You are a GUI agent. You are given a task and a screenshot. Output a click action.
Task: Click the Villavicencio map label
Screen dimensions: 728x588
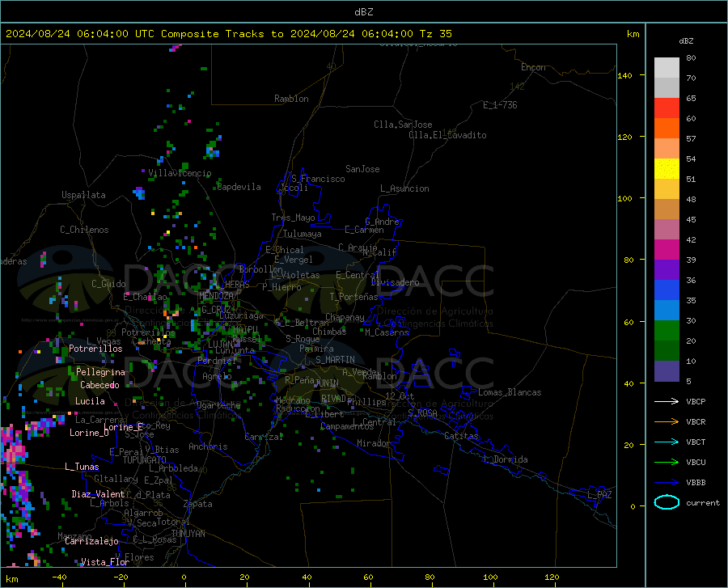click(x=180, y=173)
